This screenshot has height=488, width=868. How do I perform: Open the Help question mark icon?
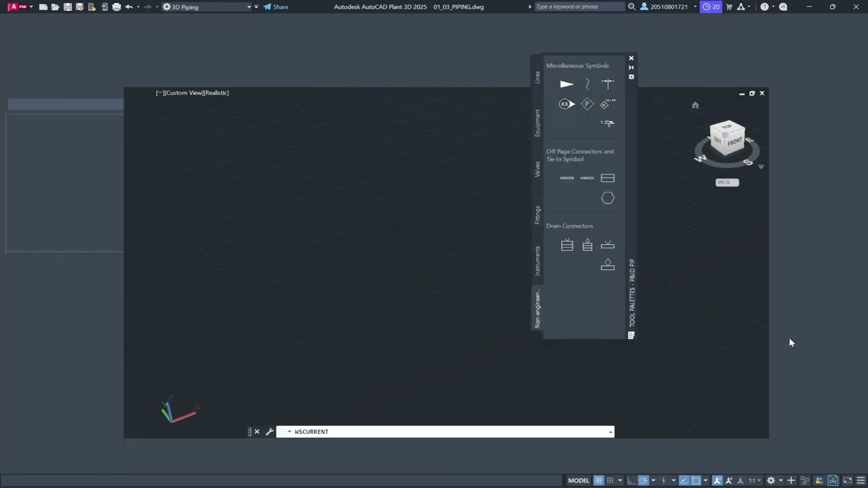pyautogui.click(x=764, y=7)
